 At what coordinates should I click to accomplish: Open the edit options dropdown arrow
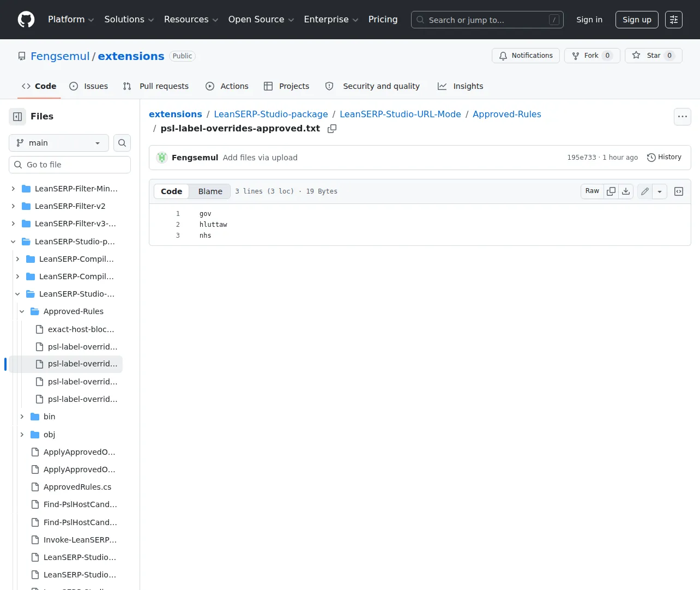(x=660, y=191)
